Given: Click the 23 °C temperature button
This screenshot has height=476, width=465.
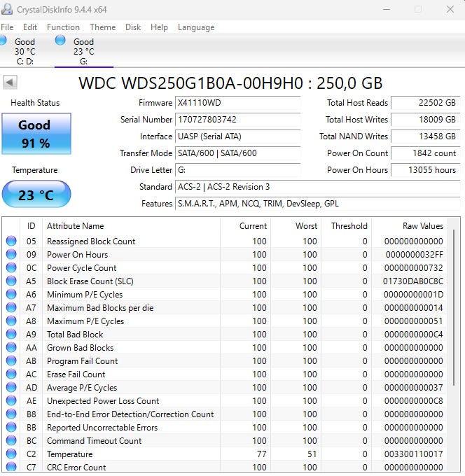Looking at the screenshot, I should [36, 195].
